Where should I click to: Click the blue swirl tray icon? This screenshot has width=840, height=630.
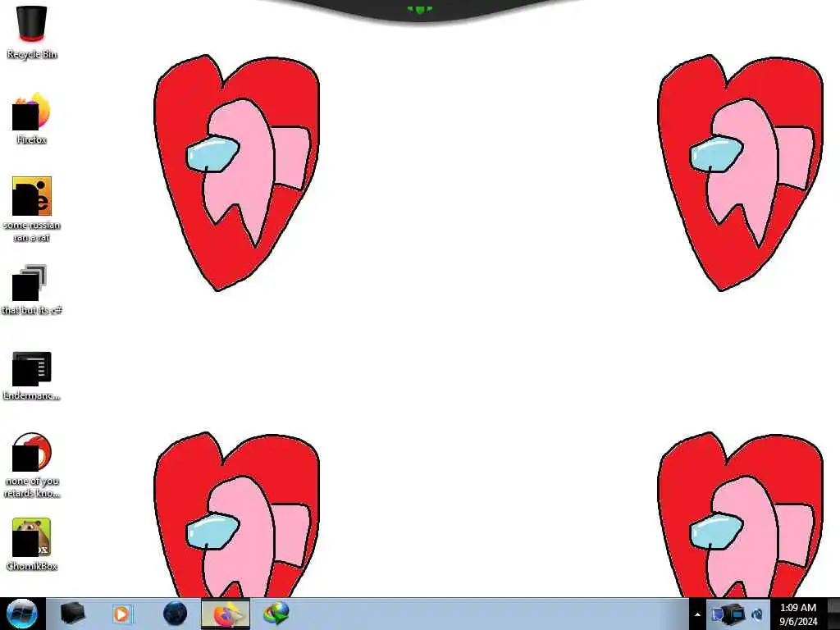[x=757, y=615]
